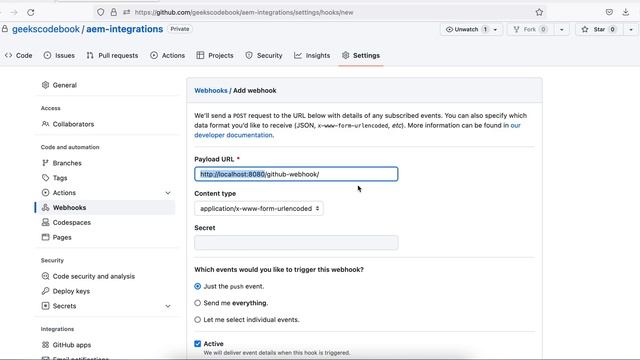
Task: Click the Codespaces icon in sidebar
Action: click(45, 222)
